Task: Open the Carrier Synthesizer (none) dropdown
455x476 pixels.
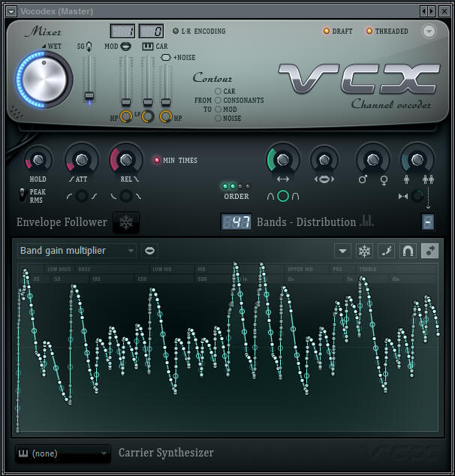Action: point(63,453)
